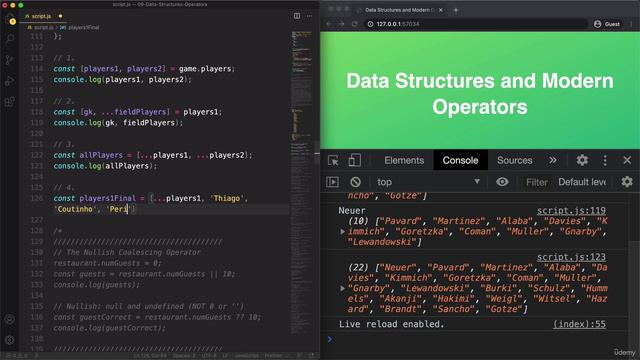Clear the console

[356, 182]
